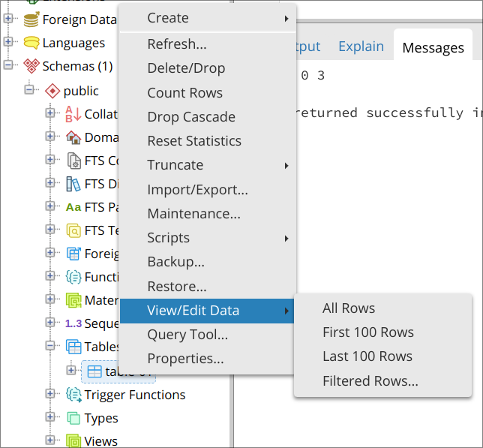The image size is (483, 448).
Task: Select the Types tree label
Action: (x=101, y=419)
